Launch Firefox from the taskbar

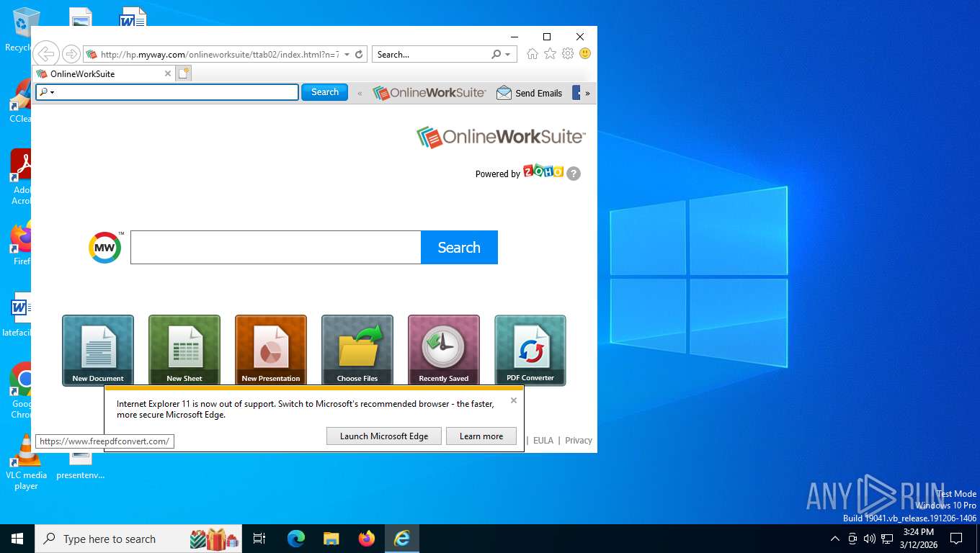click(x=367, y=539)
